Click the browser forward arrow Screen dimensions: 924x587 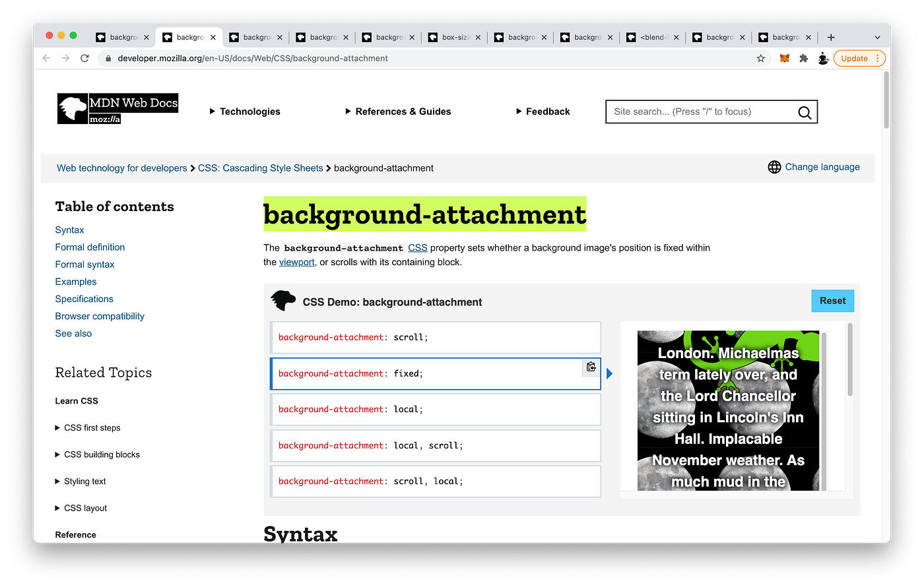(65, 58)
